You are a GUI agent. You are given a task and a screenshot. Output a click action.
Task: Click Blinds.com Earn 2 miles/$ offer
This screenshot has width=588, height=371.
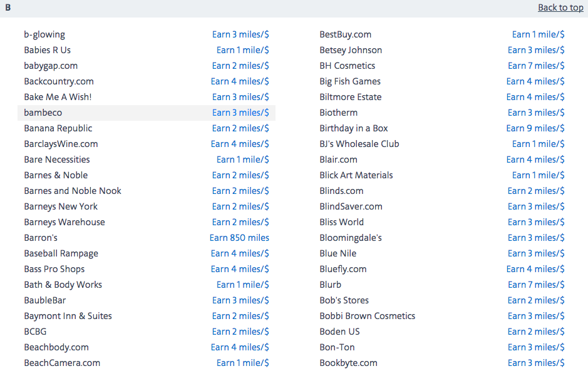pos(536,191)
